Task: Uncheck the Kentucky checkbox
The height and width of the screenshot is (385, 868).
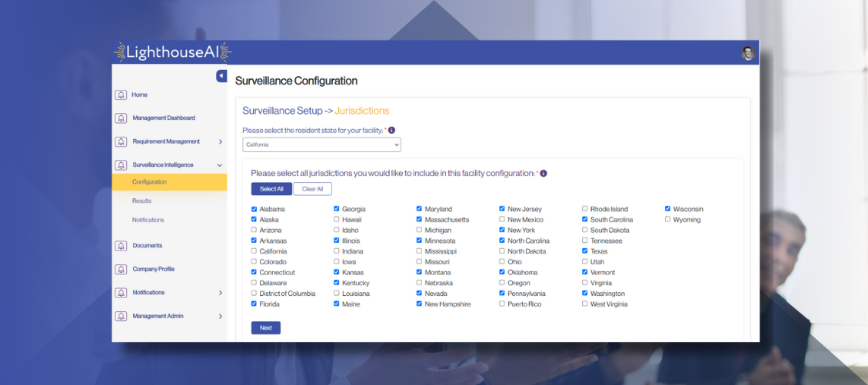Action: tap(337, 283)
